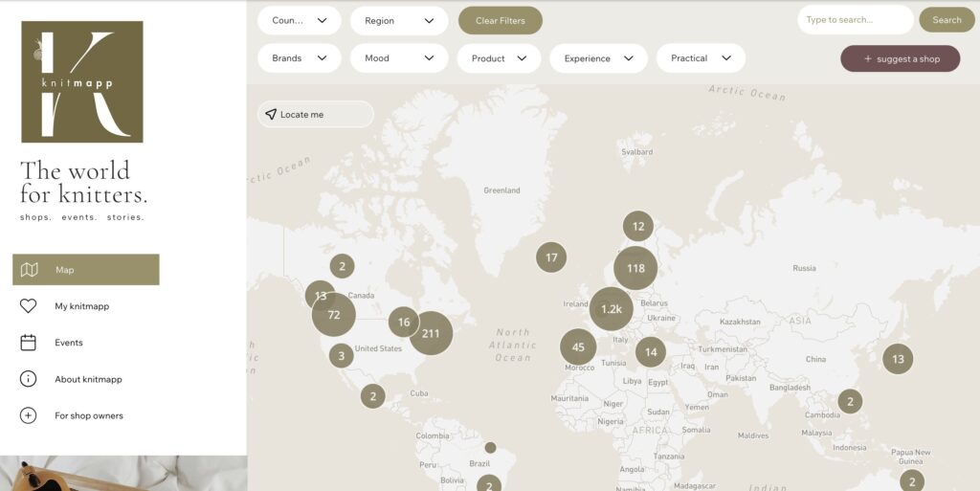Open the 2 cluster in northern Canada
This screenshot has width=980, height=491.
pos(342,266)
